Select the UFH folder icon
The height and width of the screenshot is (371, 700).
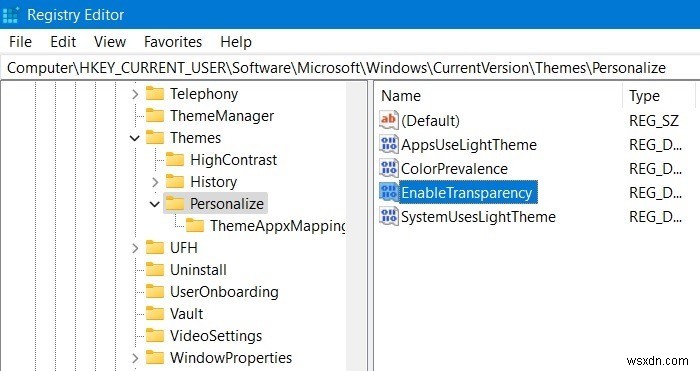point(155,247)
